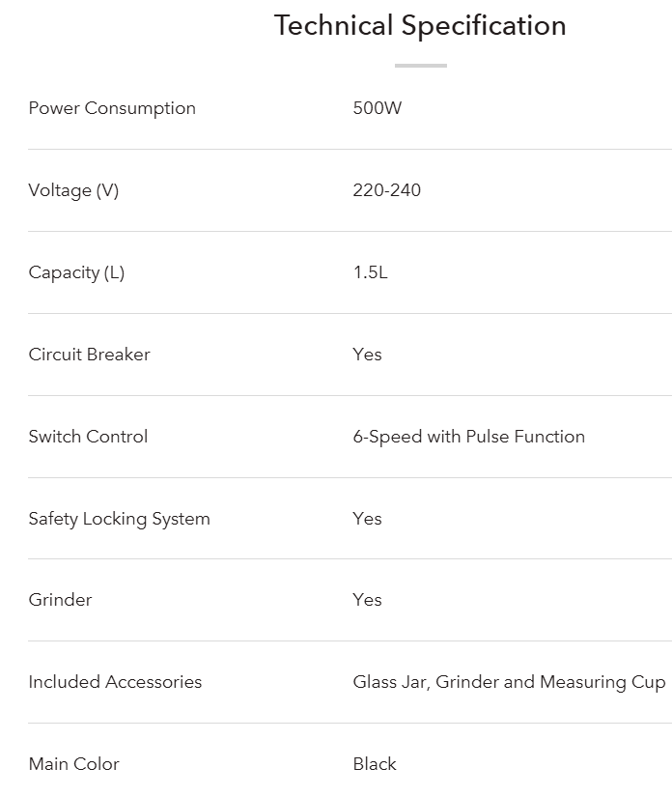Click the 500W power value

(378, 108)
